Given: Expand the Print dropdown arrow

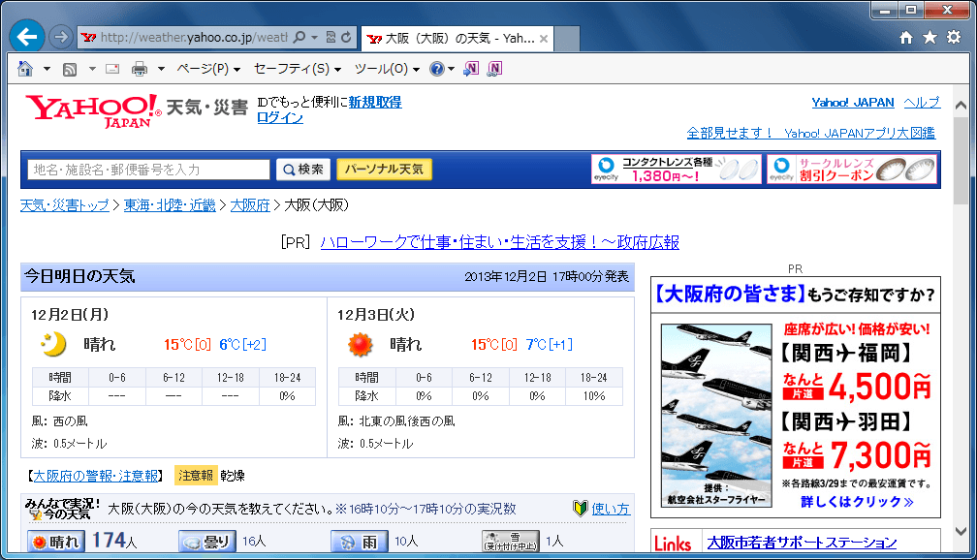Looking at the screenshot, I should pos(161,69).
